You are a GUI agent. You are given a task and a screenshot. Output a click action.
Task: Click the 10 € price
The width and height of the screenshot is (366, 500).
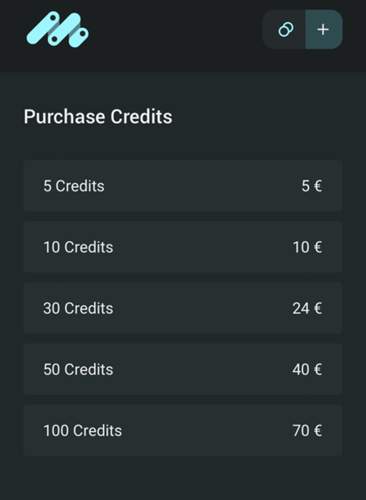tap(307, 247)
